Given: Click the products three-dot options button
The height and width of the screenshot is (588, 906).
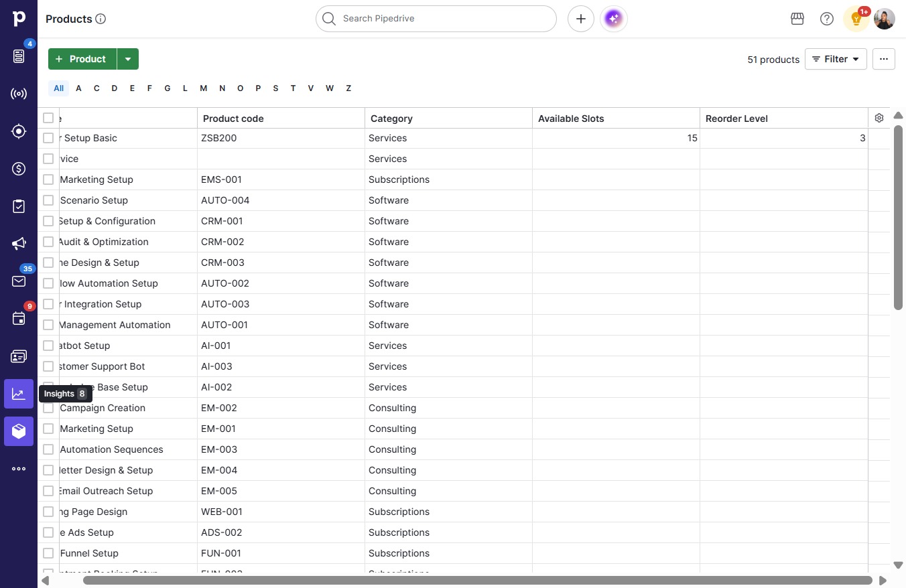Looking at the screenshot, I should click(884, 59).
